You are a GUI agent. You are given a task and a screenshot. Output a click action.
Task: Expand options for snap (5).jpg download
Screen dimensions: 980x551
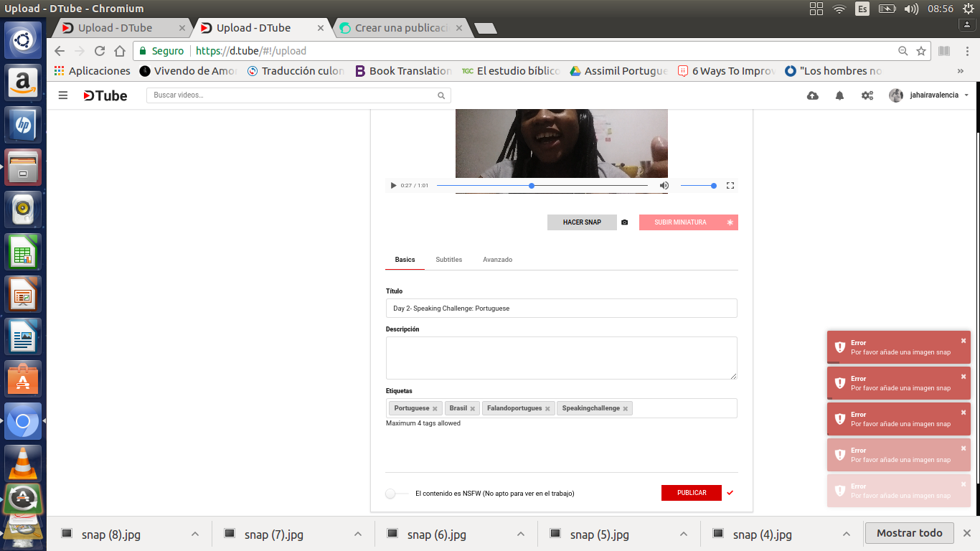[683, 534]
